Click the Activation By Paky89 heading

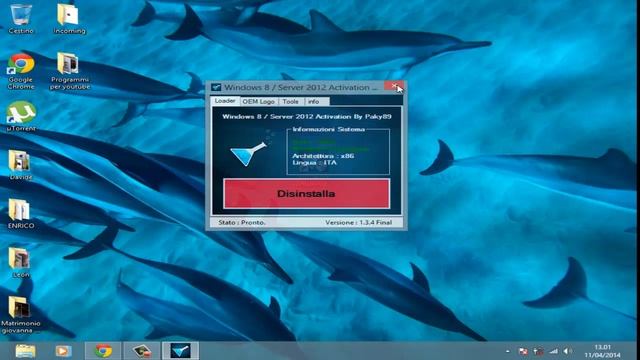(x=307, y=116)
